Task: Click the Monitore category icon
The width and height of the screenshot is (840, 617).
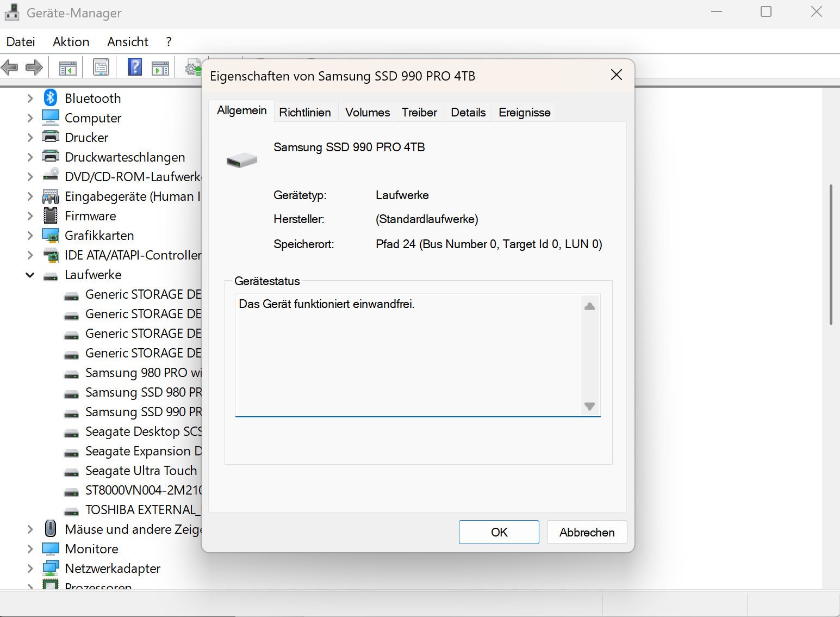Action: coord(51,548)
